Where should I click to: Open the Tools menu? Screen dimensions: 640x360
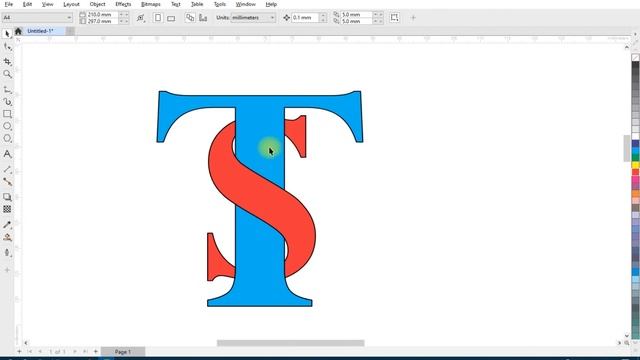[x=220, y=4]
